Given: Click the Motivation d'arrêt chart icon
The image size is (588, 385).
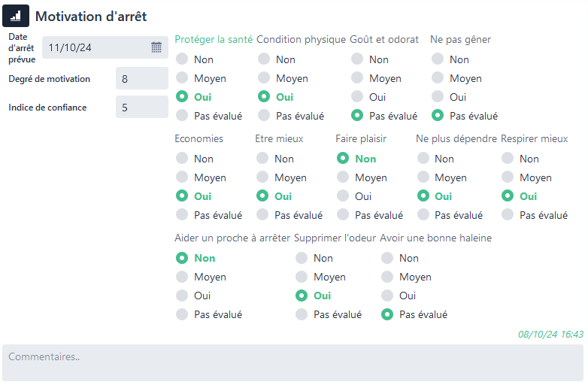Looking at the screenshot, I should click(16, 16).
